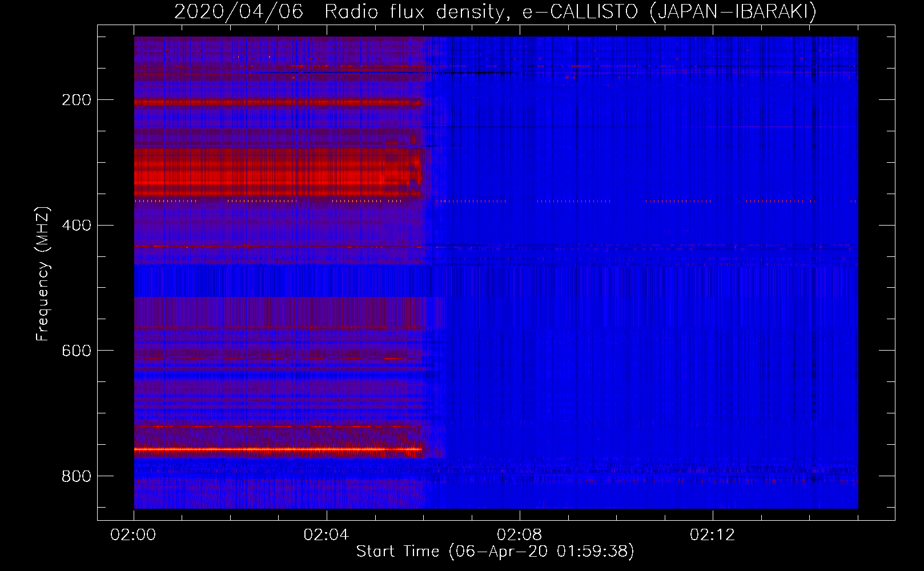
Task: Click the '02:08' time tick label
Action: [520, 535]
